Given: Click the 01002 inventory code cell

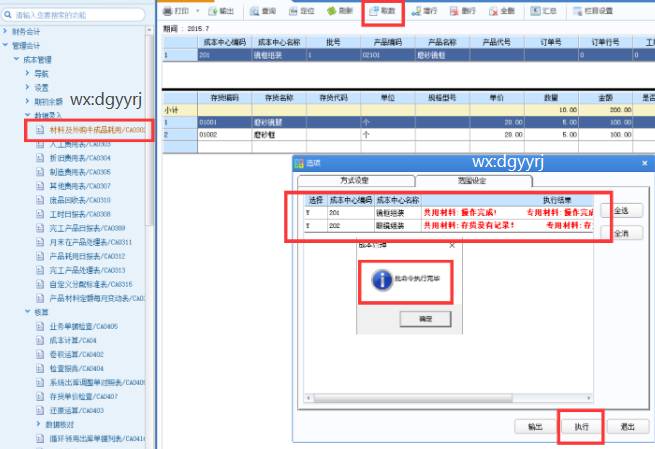Looking at the screenshot, I should [x=224, y=135].
